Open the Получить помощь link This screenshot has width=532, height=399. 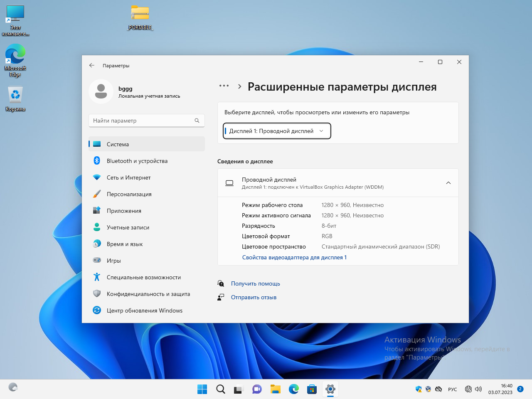pyautogui.click(x=256, y=283)
